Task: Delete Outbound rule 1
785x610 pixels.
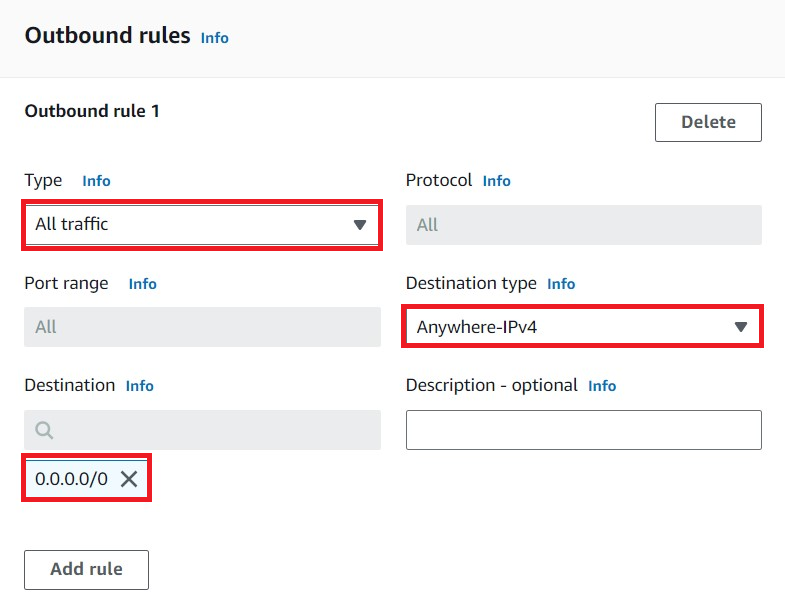Action: [x=708, y=122]
